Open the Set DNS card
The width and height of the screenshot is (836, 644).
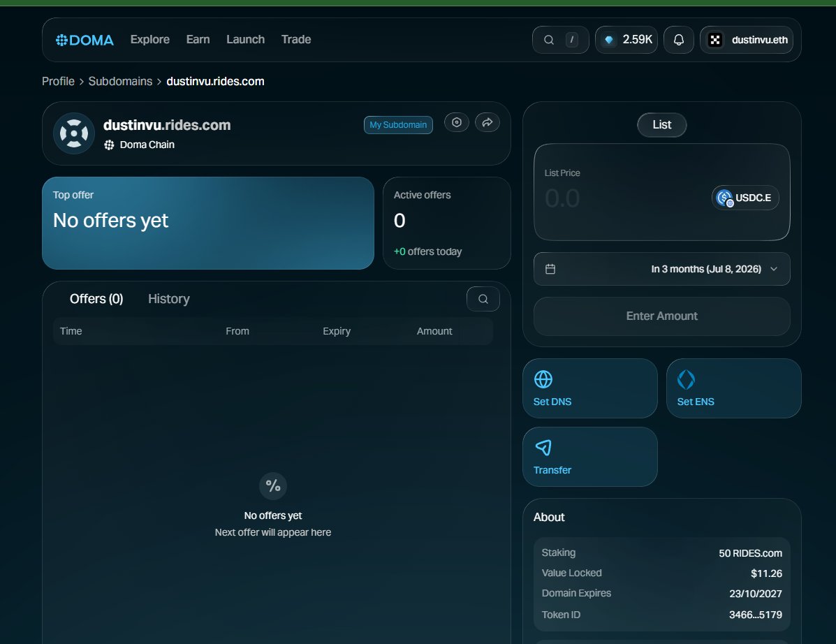[x=590, y=388]
